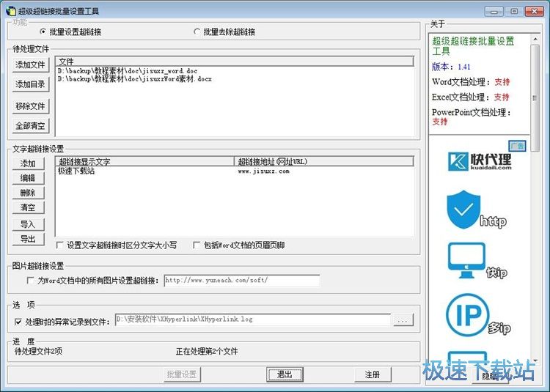Click the 编辑 hyperlink button
The image size is (550, 392).
pyautogui.click(x=29, y=178)
